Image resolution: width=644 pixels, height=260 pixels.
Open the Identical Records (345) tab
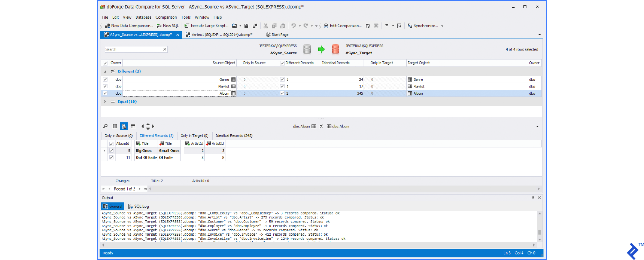pos(234,136)
